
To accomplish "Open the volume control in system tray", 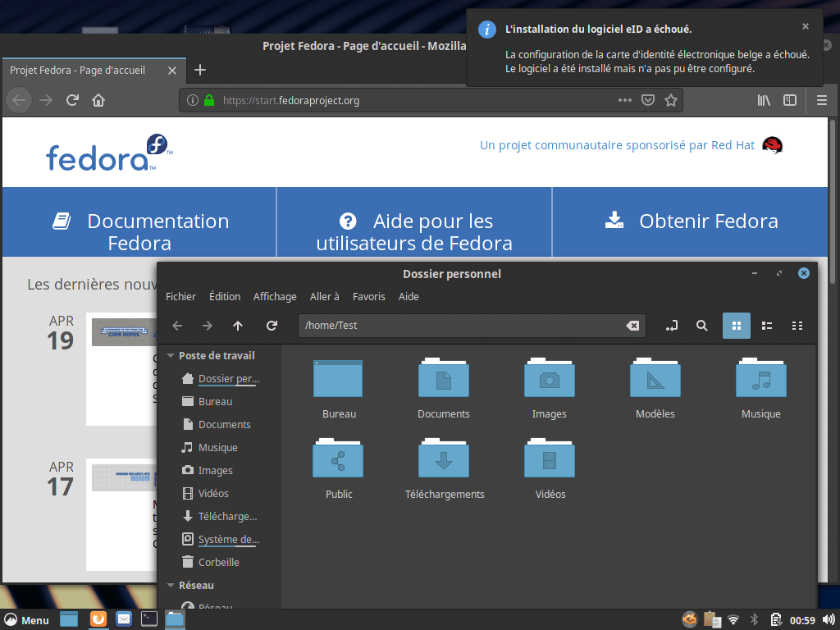I will pyautogui.click(x=829, y=620).
